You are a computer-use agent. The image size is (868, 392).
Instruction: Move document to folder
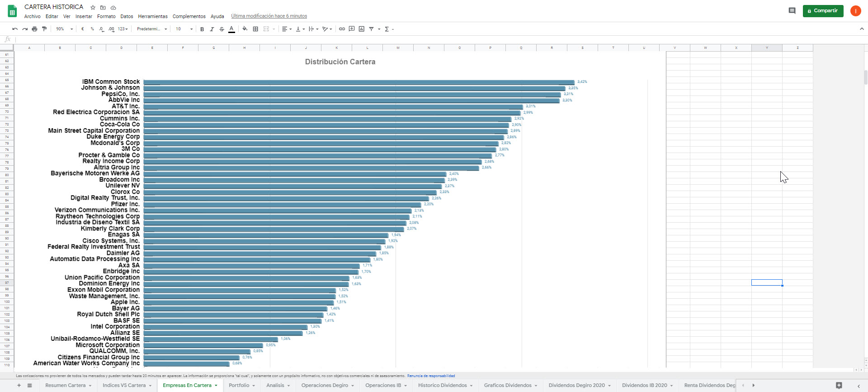coord(103,7)
